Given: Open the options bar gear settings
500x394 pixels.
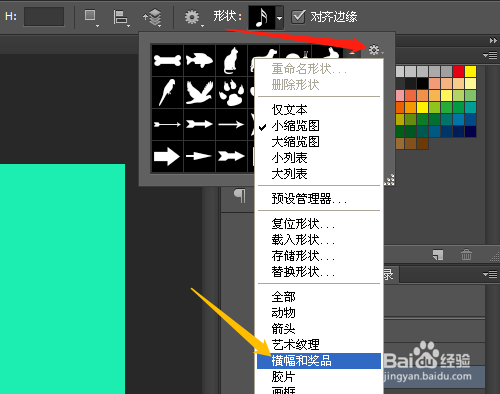Looking at the screenshot, I should tap(193, 17).
